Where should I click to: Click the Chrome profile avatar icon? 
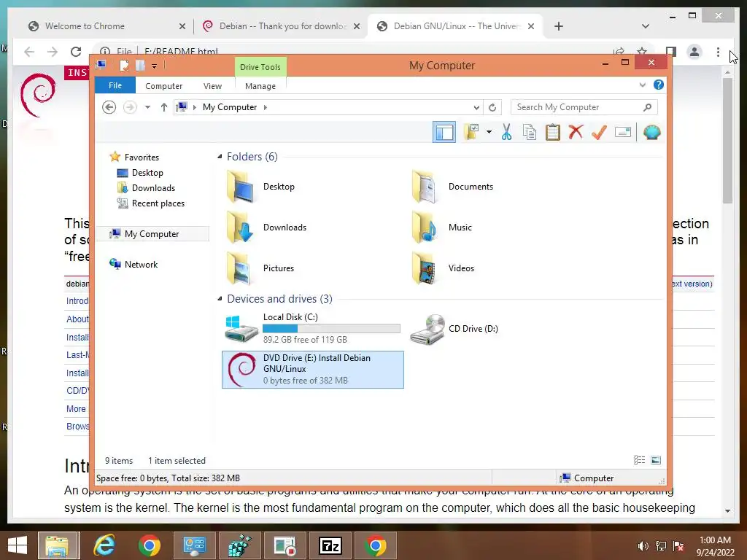click(694, 52)
